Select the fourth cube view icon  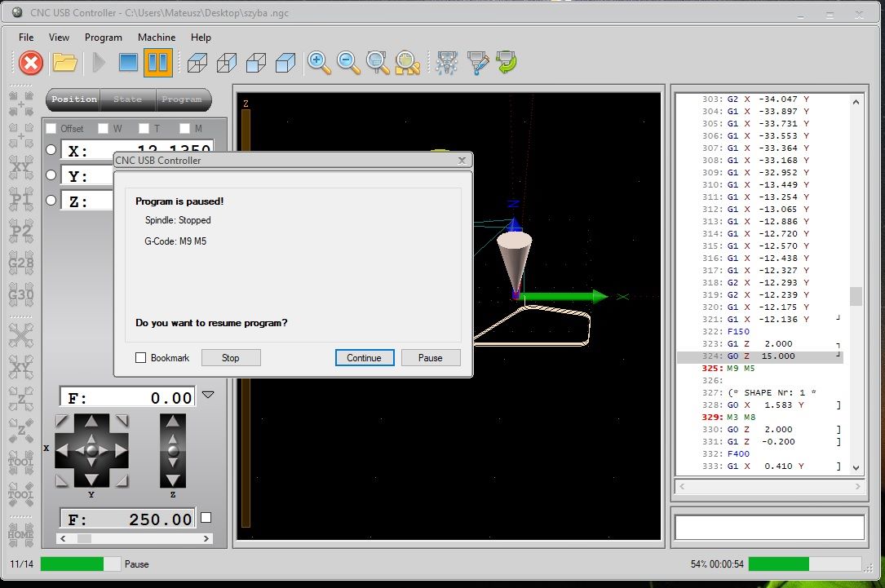coord(285,63)
